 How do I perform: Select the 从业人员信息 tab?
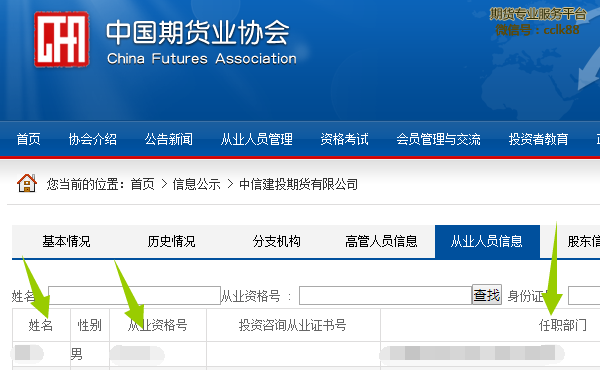click(x=487, y=241)
